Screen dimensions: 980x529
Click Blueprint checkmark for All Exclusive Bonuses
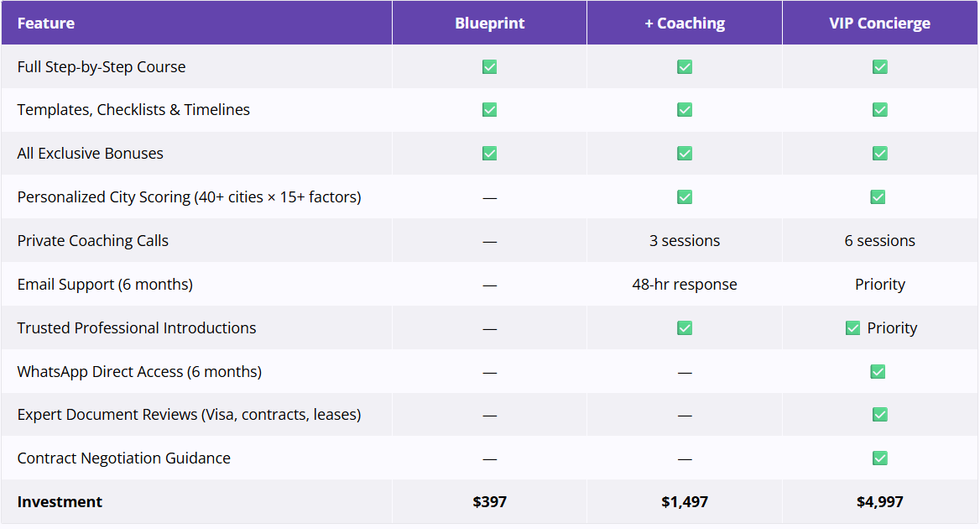coord(489,154)
